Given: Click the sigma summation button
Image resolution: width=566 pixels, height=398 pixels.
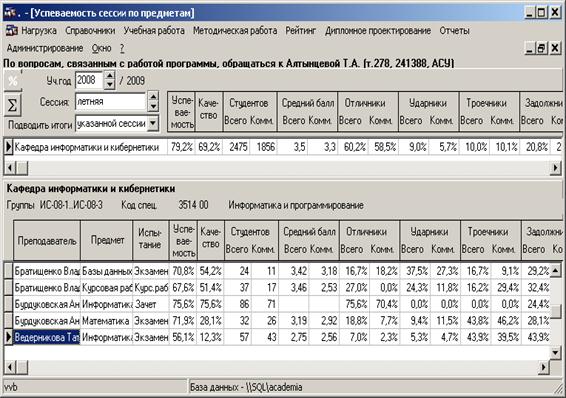Looking at the screenshot, I should [13, 105].
